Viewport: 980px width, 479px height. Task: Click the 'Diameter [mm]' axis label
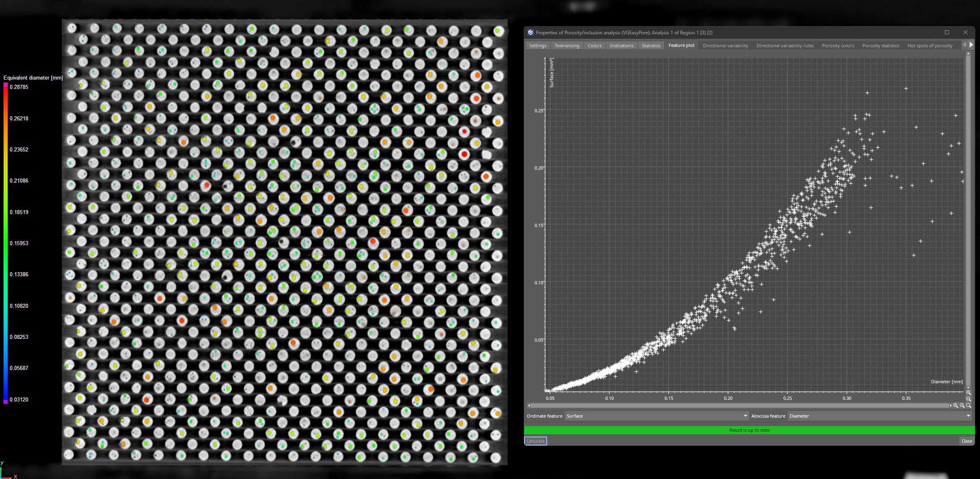[x=947, y=382]
